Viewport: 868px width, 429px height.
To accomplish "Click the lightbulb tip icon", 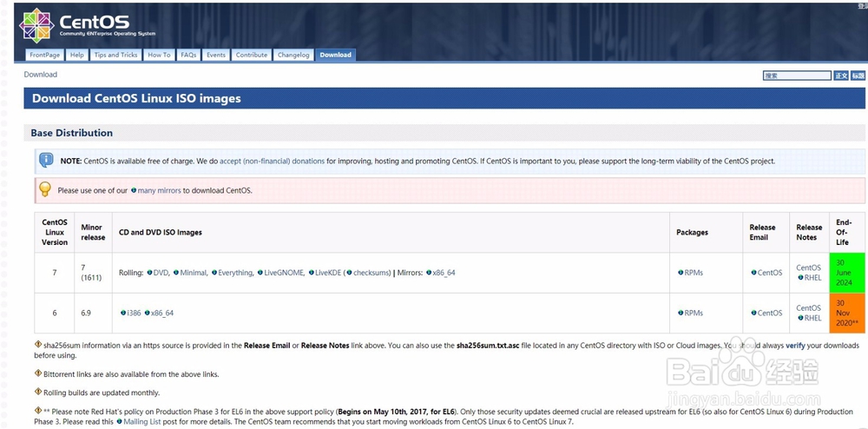I will (x=45, y=189).
